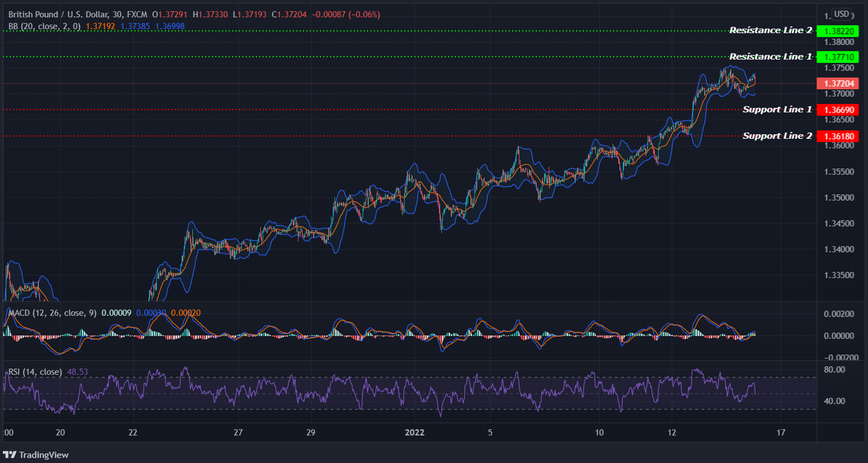Click the Resistance Line 2 text label

pyautogui.click(x=770, y=30)
